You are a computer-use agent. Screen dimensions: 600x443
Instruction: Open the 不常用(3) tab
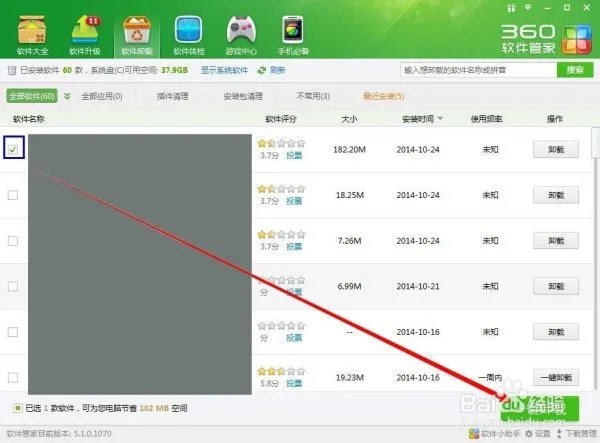pos(313,96)
